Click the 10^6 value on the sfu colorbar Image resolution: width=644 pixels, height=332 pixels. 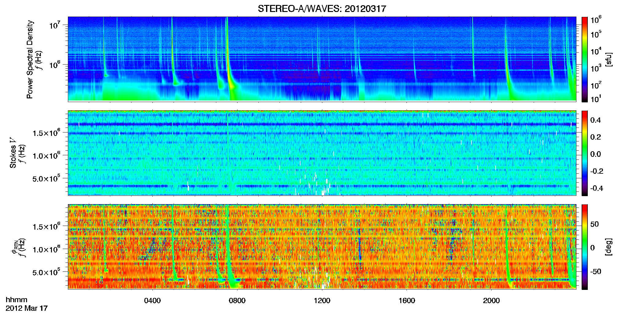tap(596, 20)
